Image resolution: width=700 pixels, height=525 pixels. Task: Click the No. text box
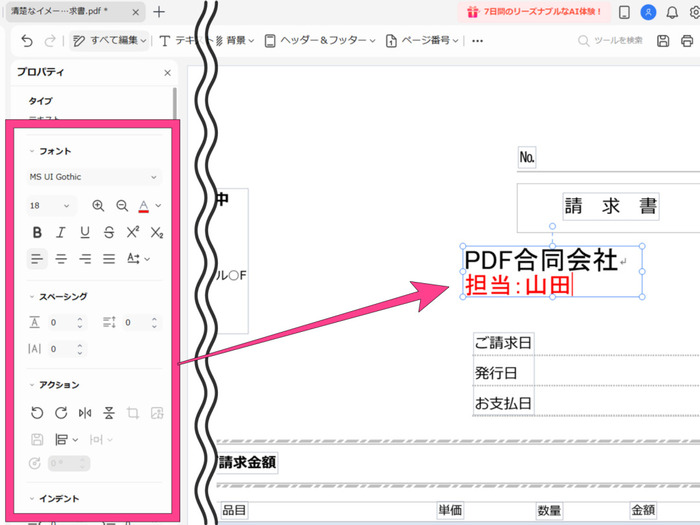coord(527,157)
